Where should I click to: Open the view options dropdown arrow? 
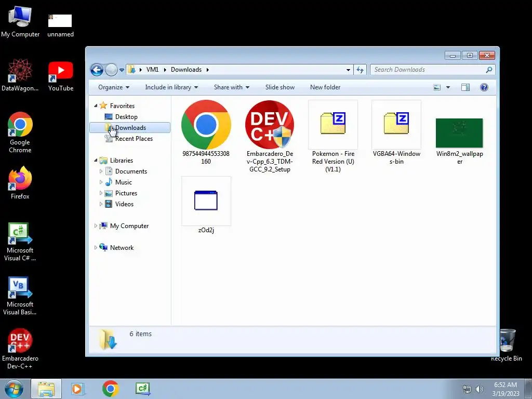click(448, 87)
